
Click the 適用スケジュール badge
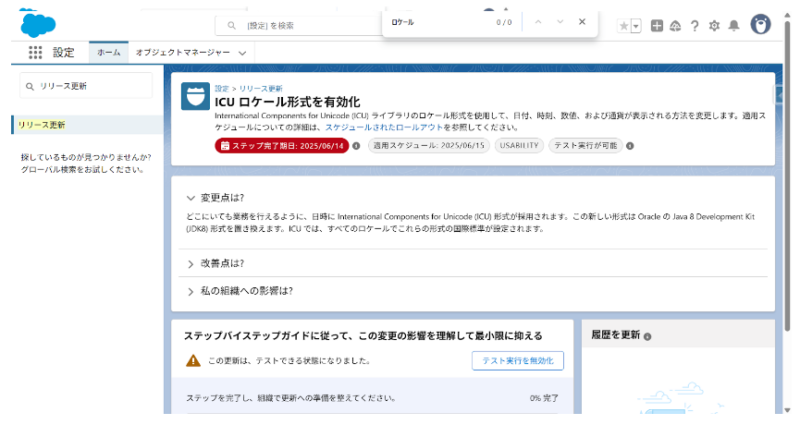[x=429, y=145]
